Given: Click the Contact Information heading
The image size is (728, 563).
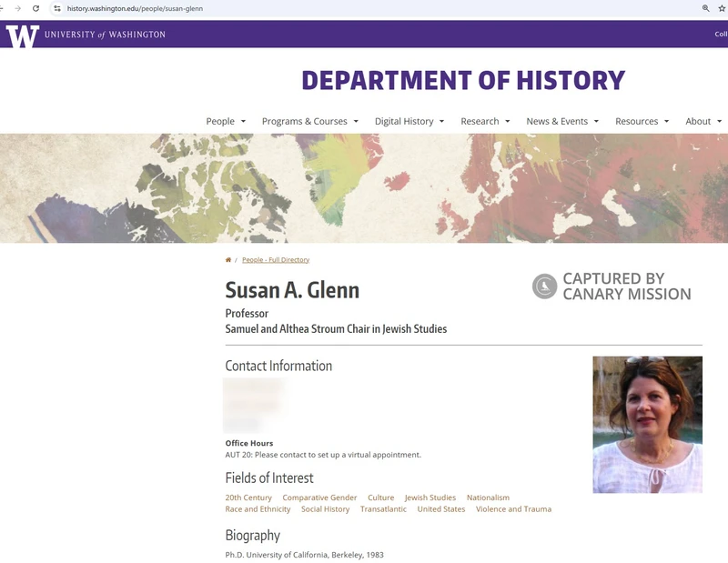Looking at the screenshot, I should pyautogui.click(x=278, y=366).
